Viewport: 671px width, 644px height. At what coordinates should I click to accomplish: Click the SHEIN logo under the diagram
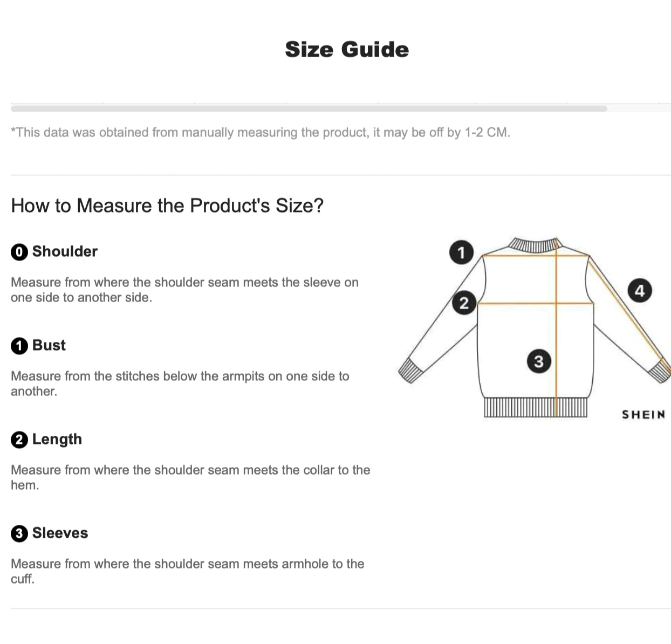[643, 414]
